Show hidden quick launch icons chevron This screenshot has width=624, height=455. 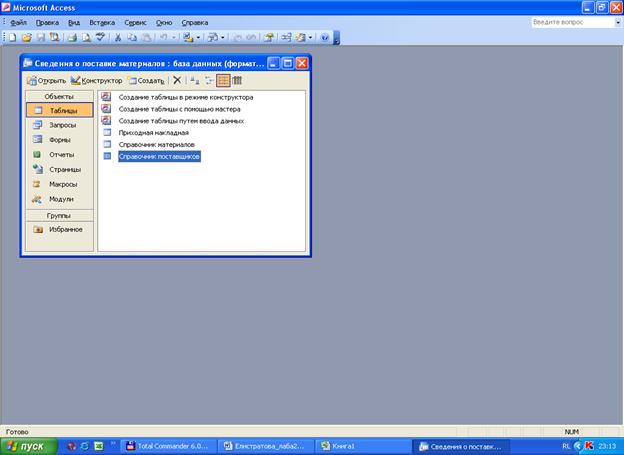pyautogui.click(x=113, y=442)
